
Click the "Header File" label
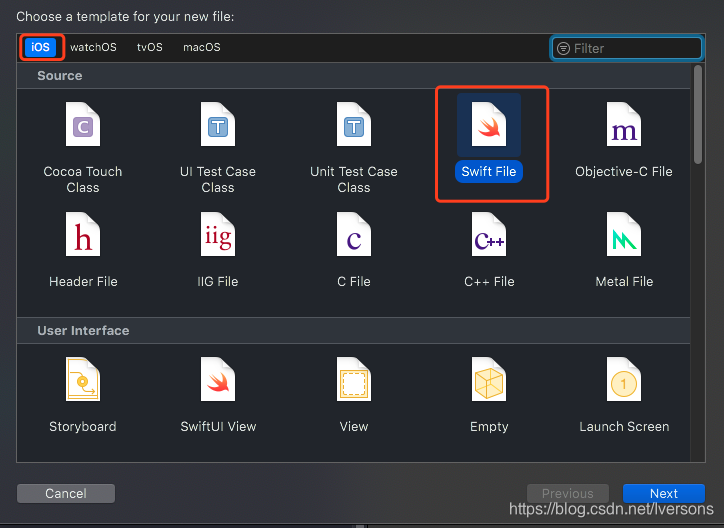pyautogui.click(x=83, y=282)
